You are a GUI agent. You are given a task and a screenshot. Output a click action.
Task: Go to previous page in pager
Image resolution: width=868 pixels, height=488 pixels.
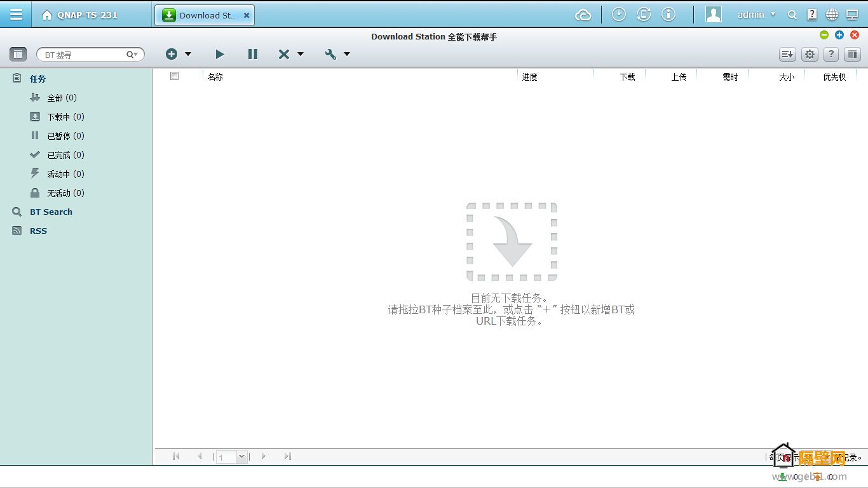(200, 456)
